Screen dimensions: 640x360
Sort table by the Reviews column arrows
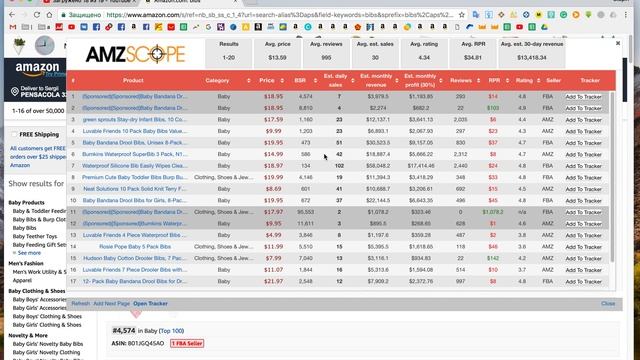tap(478, 81)
